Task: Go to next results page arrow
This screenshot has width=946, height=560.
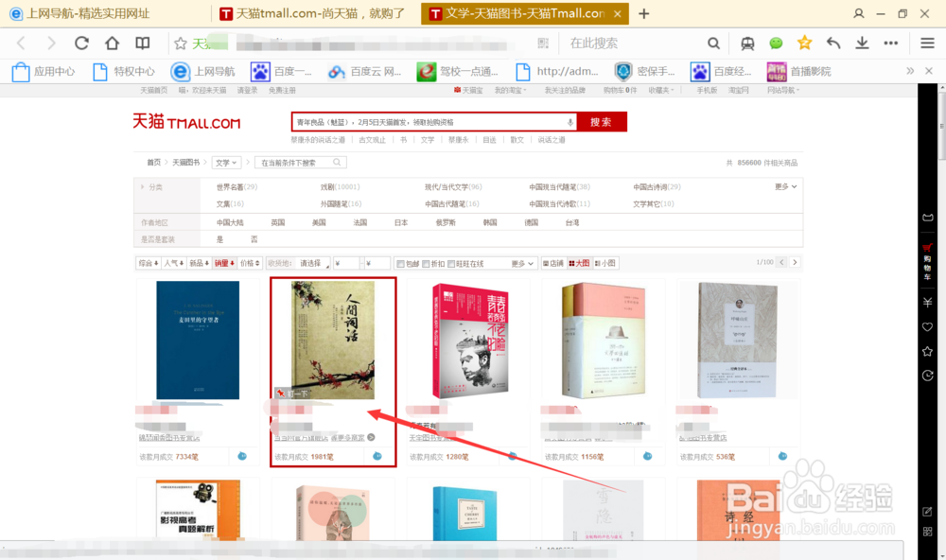Action: [x=796, y=263]
